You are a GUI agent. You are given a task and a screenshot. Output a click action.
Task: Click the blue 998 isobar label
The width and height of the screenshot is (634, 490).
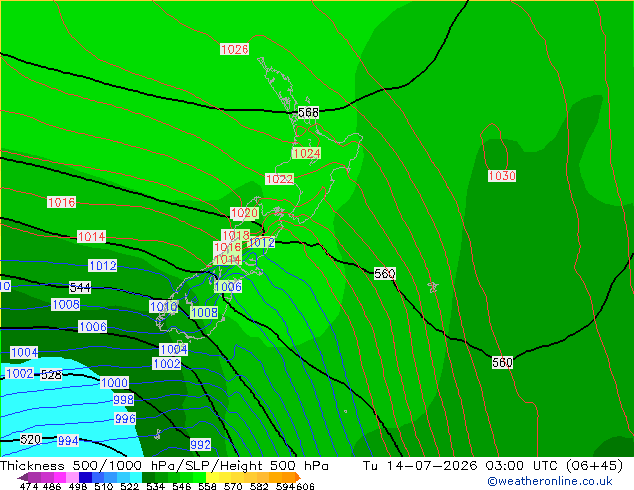pos(123,399)
